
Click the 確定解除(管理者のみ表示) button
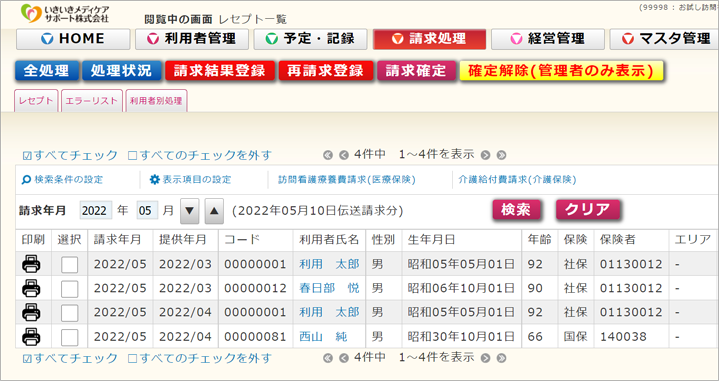[x=561, y=71]
